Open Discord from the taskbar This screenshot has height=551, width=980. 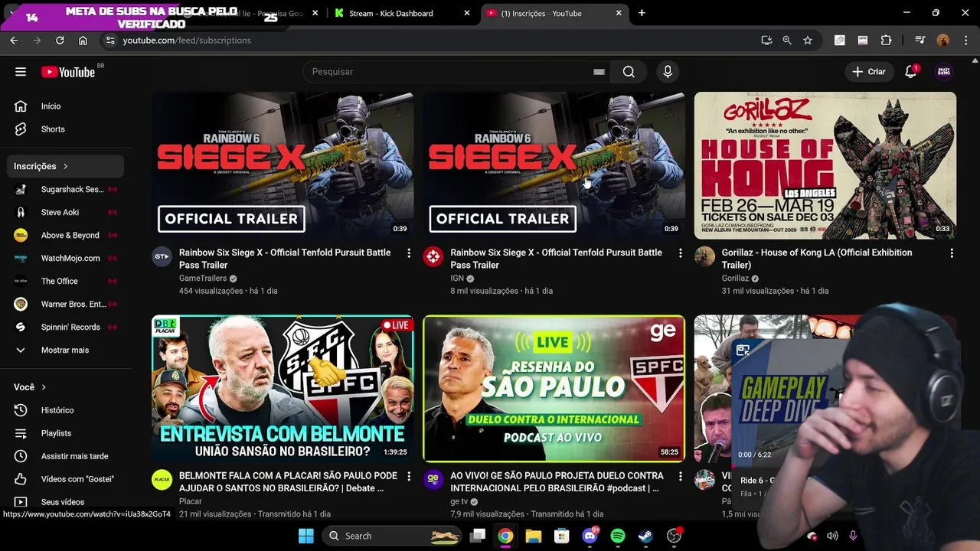click(590, 536)
